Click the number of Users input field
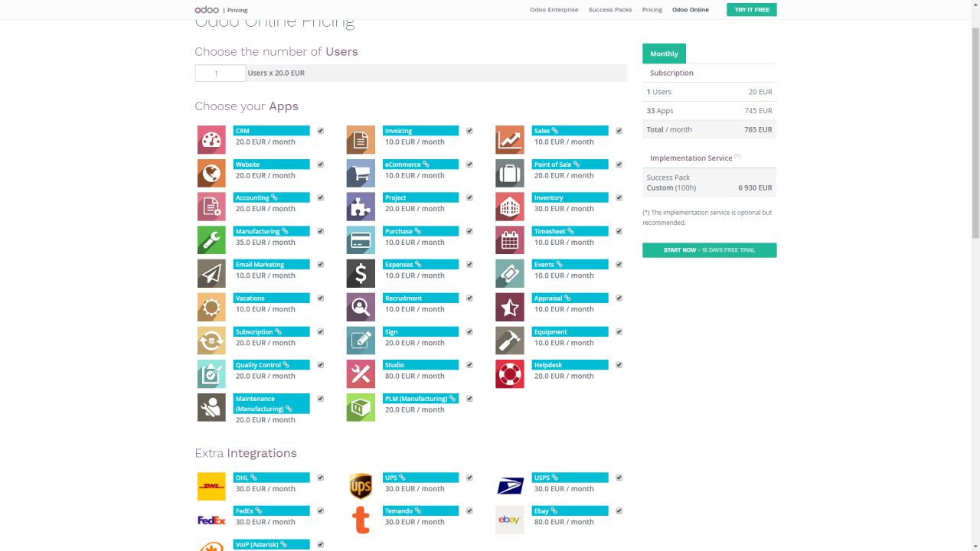Screen dimensions: 980x551 click(220, 73)
